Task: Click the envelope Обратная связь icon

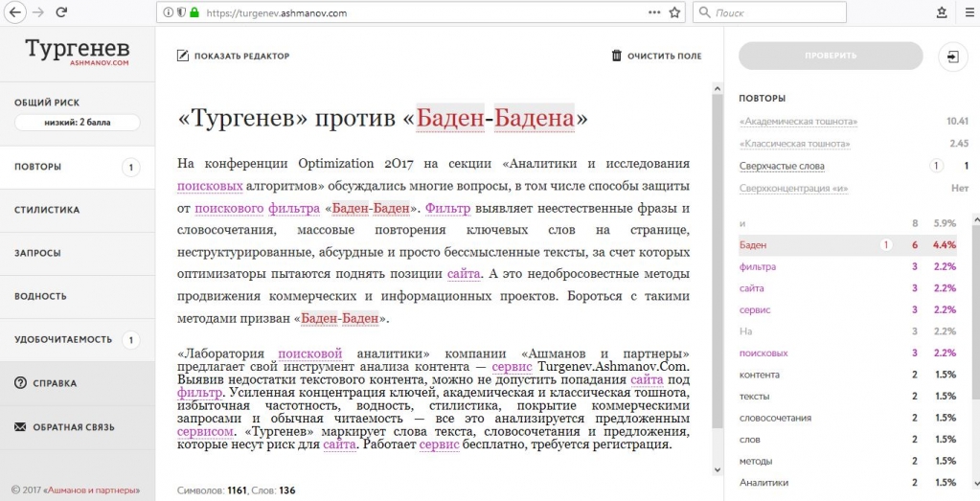Action: click(20, 427)
